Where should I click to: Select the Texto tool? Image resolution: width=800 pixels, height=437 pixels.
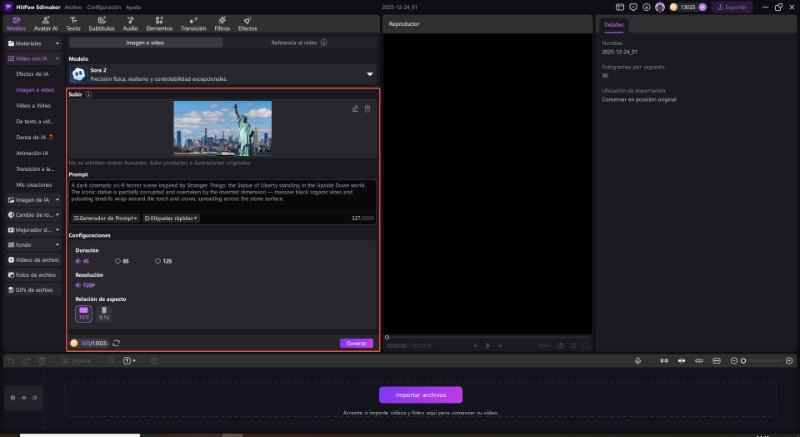[x=73, y=24]
